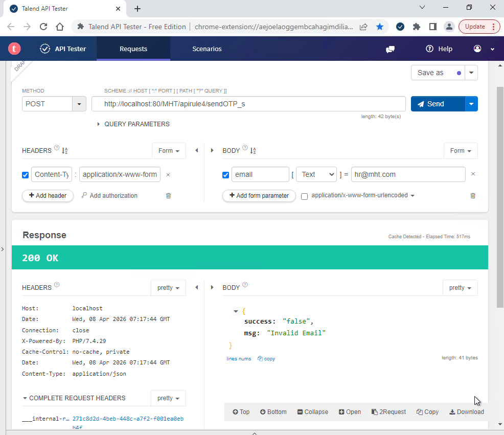Toggle the email form parameter checkbox
Image resolution: width=504 pixels, height=435 pixels.
[x=225, y=175]
